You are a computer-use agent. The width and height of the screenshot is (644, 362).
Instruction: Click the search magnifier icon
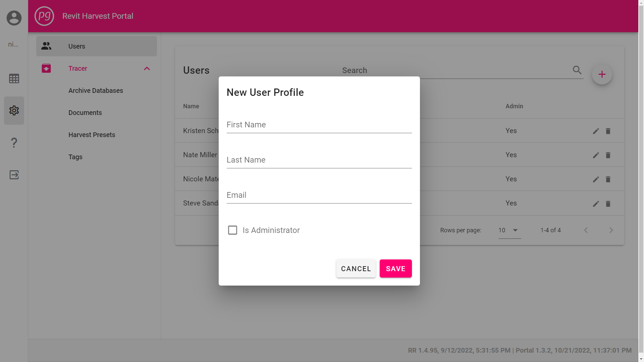tap(577, 70)
